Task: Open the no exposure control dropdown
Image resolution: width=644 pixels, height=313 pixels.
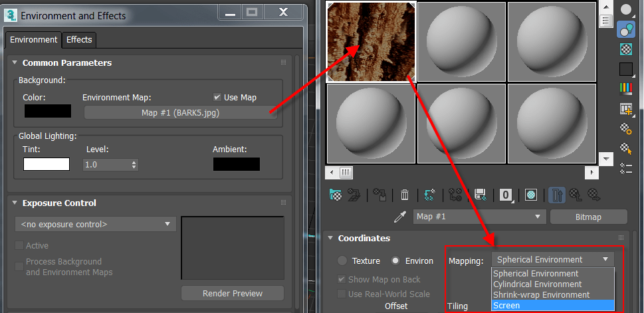Action: coord(95,224)
